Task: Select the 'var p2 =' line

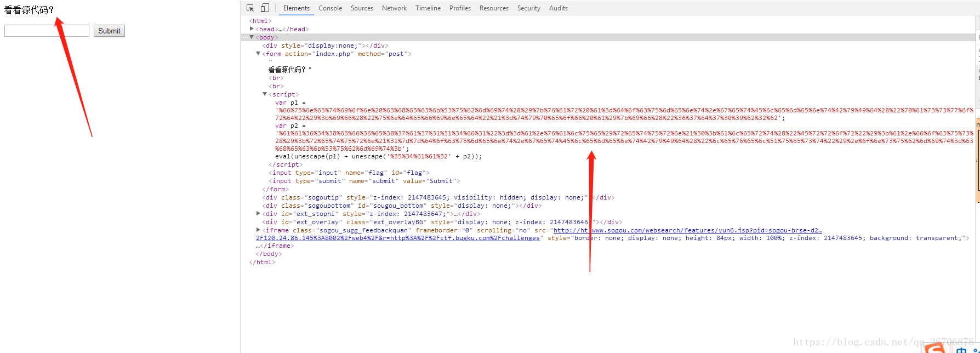Action: click(x=290, y=126)
